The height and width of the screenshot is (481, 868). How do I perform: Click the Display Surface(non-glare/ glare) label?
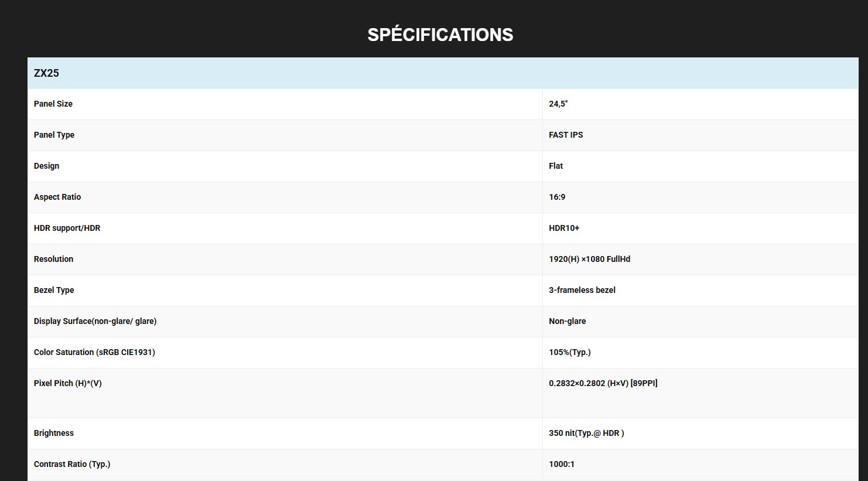point(95,321)
